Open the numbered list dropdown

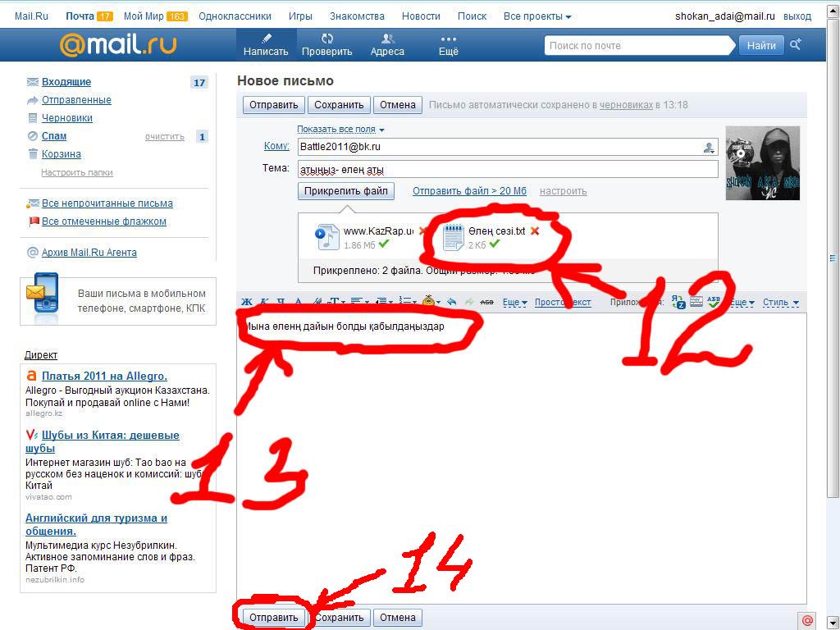pyautogui.click(x=409, y=302)
